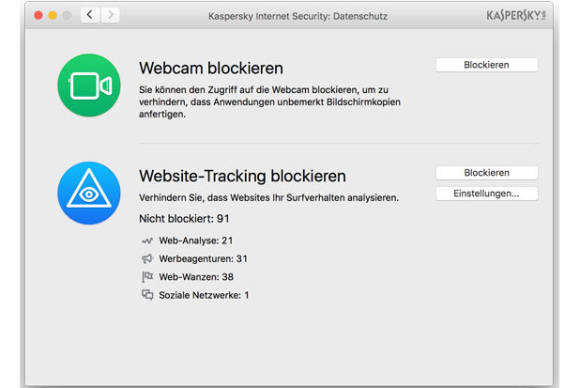Click the Werbeagenturen: 31 entry
580x388 pixels.
(x=203, y=259)
